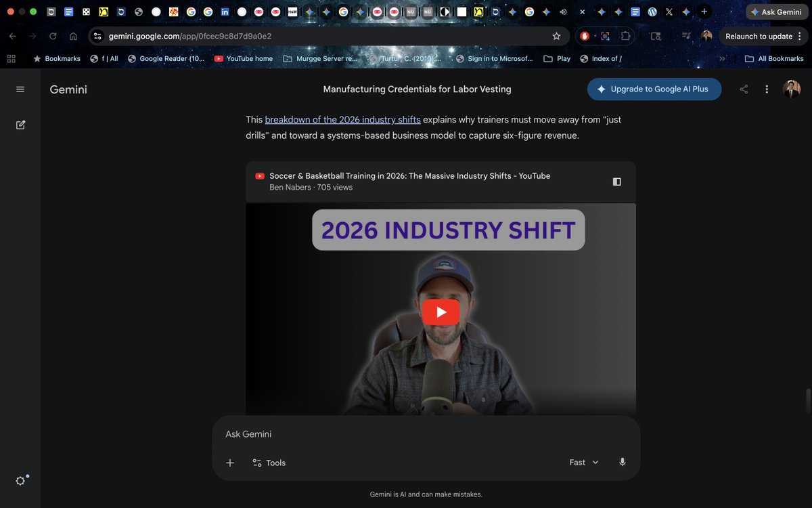Click the conversation title 'Manufacturing Credentials for Labor Vesting'
The image size is (812, 508).
417,89
